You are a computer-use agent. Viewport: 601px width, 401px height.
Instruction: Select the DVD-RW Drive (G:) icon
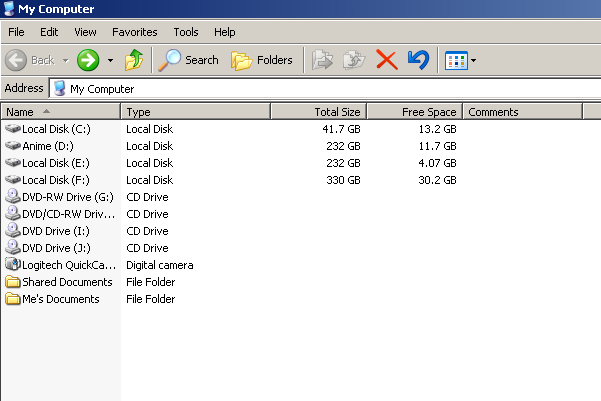pyautogui.click(x=13, y=197)
